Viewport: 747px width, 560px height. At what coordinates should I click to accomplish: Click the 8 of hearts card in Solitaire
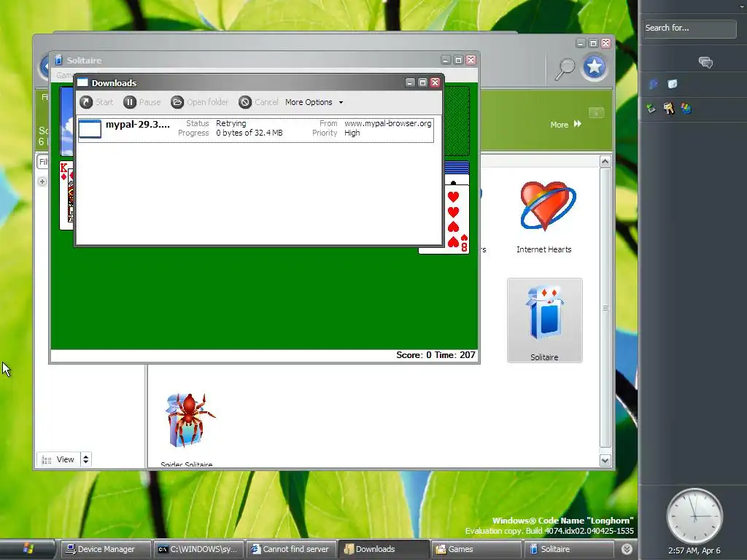pyautogui.click(x=457, y=219)
